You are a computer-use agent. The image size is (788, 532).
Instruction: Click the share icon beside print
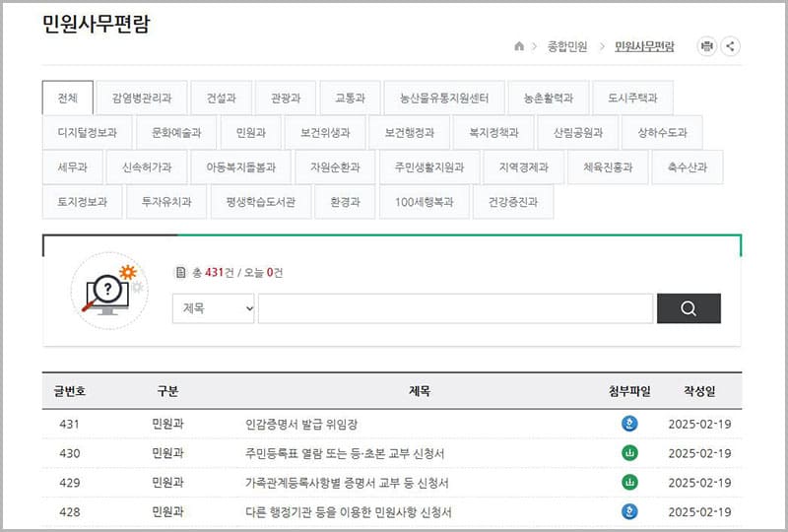pos(730,46)
